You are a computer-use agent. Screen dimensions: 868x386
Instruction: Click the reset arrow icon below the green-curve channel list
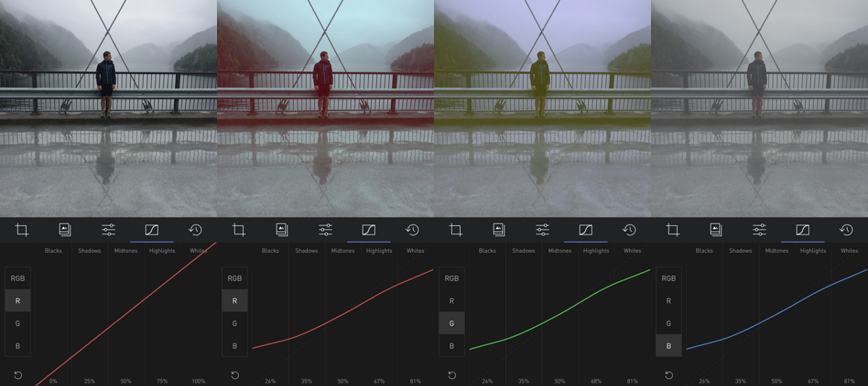(x=452, y=375)
